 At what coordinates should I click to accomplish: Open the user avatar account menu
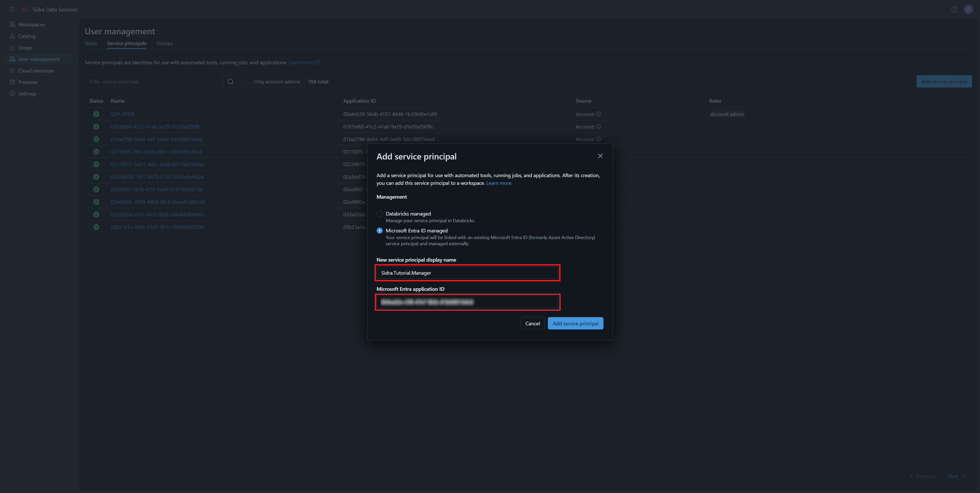click(x=968, y=9)
